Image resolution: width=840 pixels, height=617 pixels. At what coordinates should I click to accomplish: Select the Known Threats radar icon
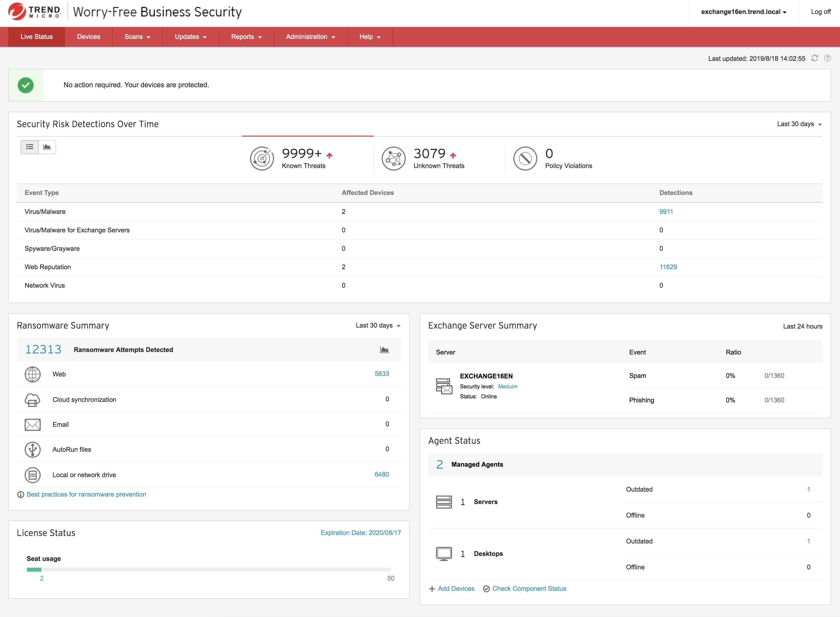tap(262, 159)
